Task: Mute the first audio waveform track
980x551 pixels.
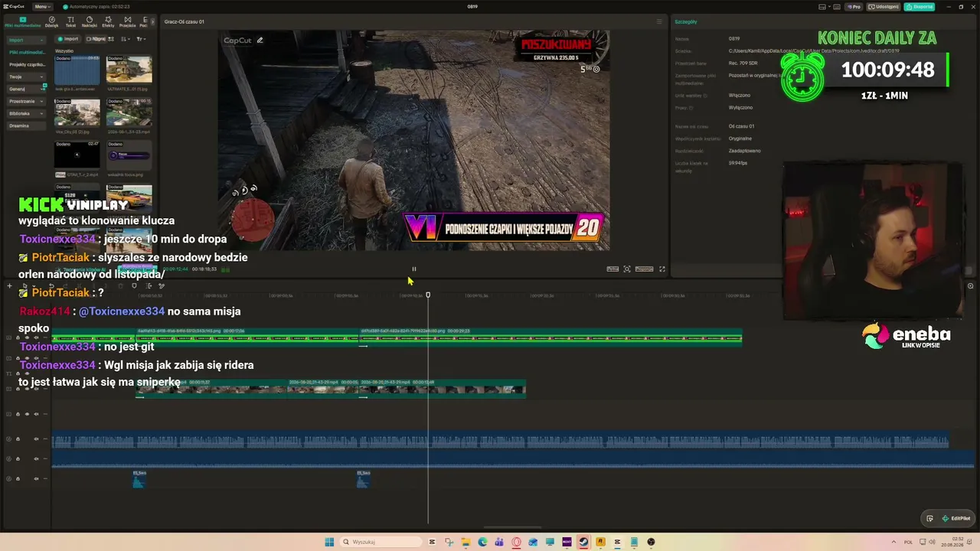Action: tap(36, 439)
